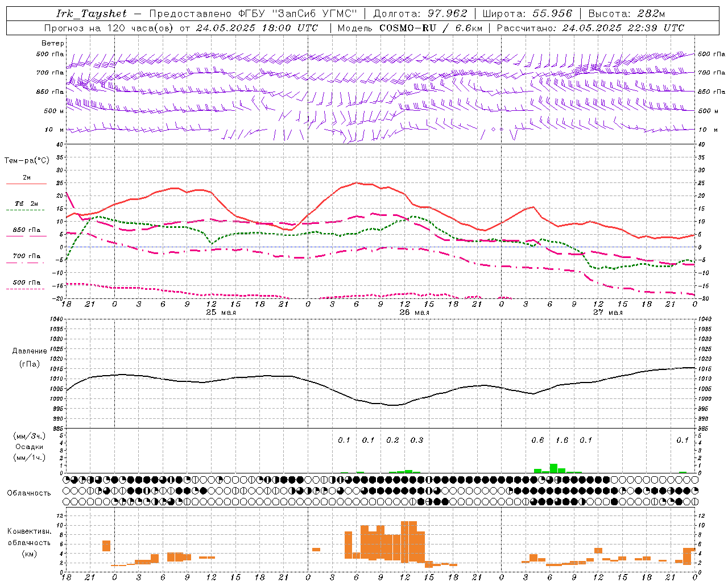Click the Рассчитано: 24.05.2025 22:39 UTC timestamp
The image size is (728, 582).
[590, 28]
